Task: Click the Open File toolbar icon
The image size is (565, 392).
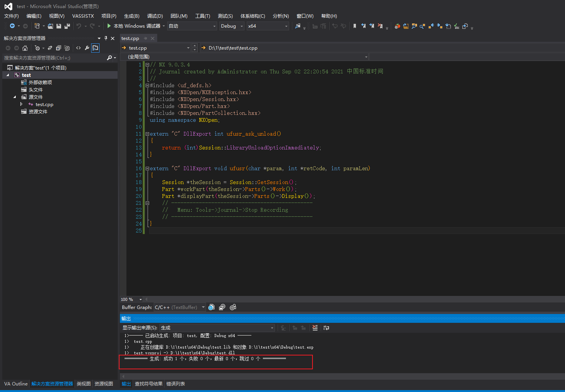Action: point(50,26)
